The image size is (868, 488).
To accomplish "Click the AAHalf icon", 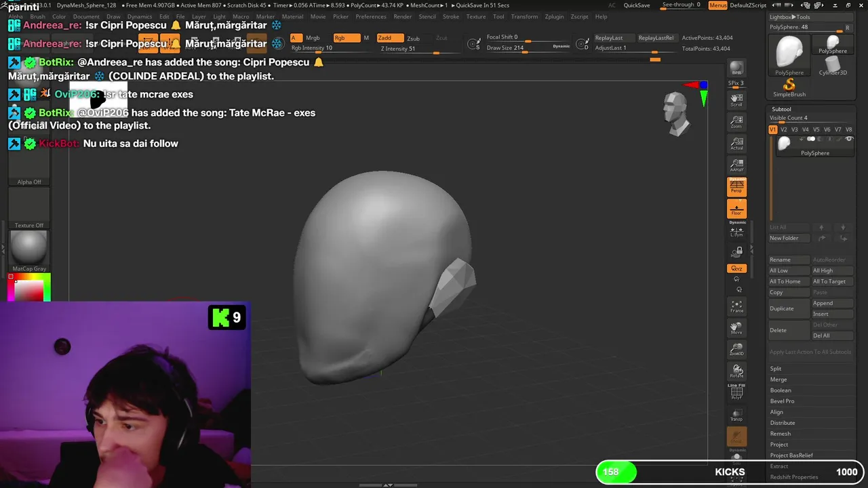I will tap(736, 165).
